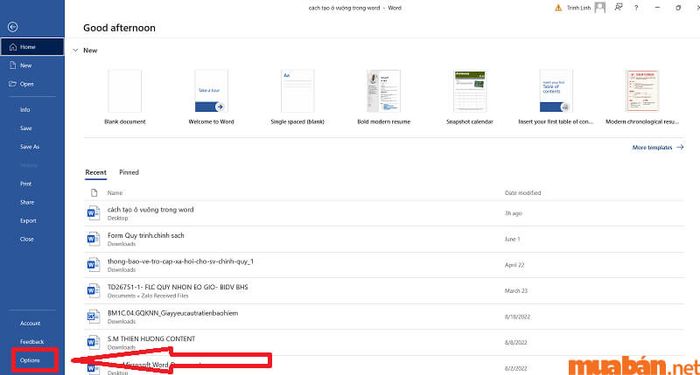Open 'Form Quy trinh.chinh sach' document
700x375 pixels.
384,239
